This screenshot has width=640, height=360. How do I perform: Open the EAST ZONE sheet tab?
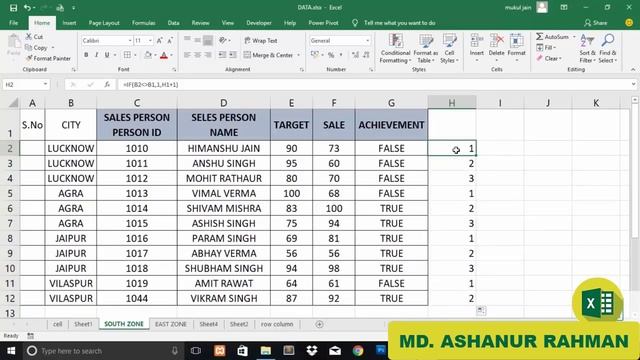coord(171,324)
